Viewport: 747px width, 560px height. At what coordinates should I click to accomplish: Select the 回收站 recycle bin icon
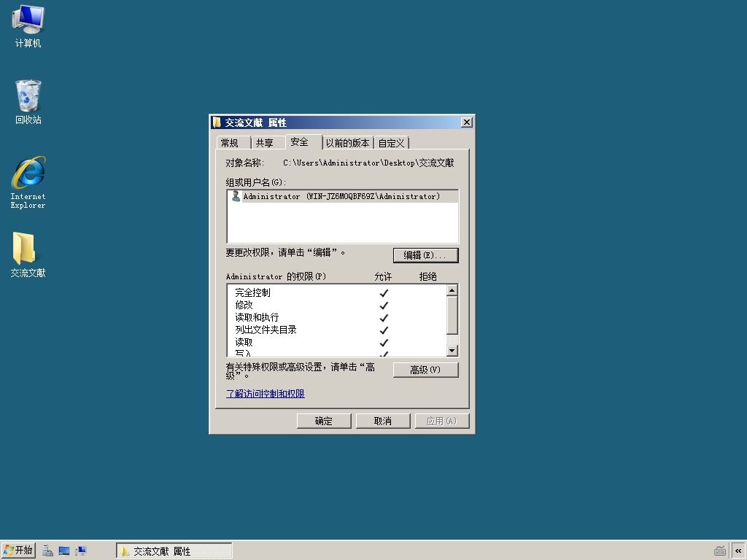click(x=28, y=102)
